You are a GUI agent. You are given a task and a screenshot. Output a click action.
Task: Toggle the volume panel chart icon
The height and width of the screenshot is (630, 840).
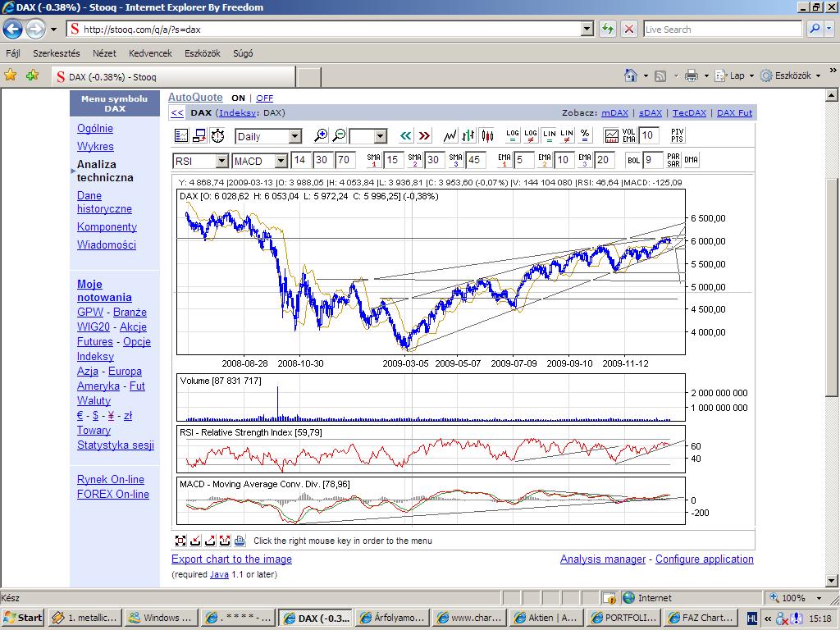coord(611,136)
